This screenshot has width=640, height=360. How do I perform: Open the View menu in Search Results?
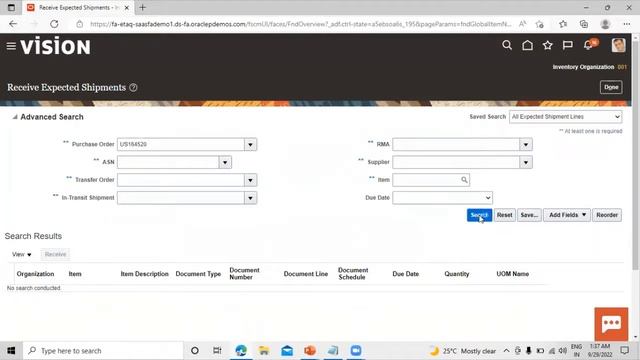pos(22,254)
